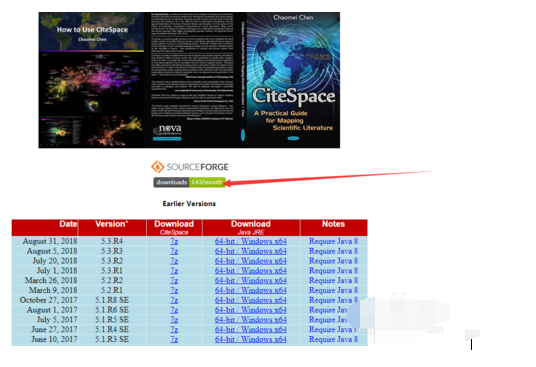536x367 pixels.
Task: Download the 7z for version 5.1.R8 SE
Action: coord(174,300)
